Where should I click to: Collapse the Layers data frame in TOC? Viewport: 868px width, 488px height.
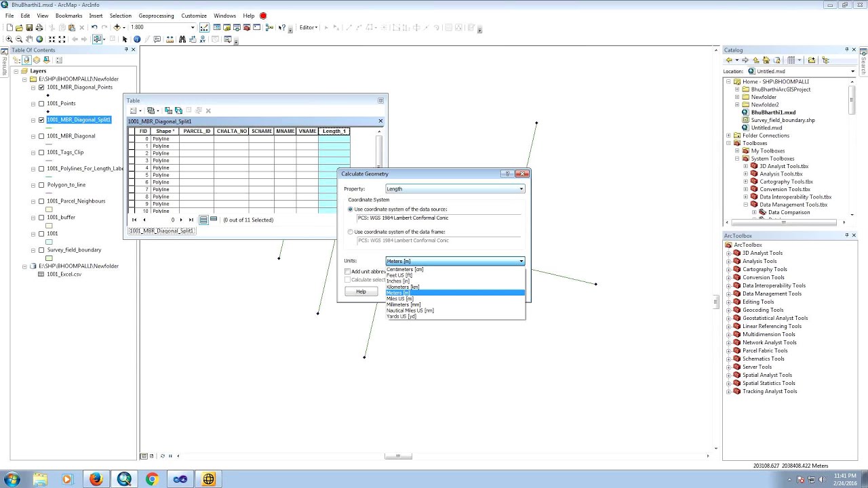click(x=16, y=71)
